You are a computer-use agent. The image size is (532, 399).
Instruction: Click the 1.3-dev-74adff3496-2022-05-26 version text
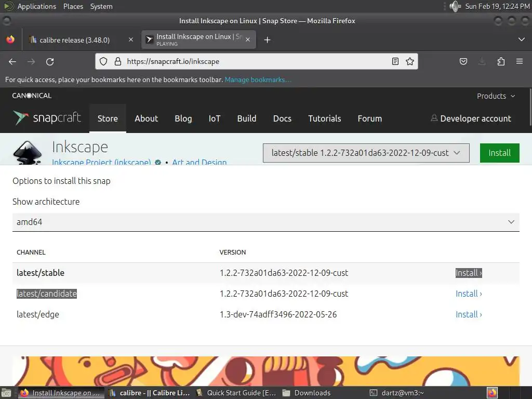[278, 314]
